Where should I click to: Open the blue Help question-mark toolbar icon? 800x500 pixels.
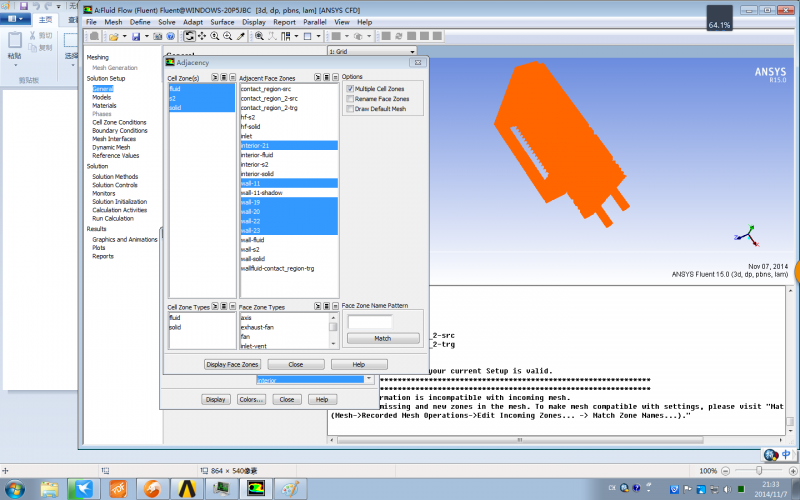click(170, 36)
